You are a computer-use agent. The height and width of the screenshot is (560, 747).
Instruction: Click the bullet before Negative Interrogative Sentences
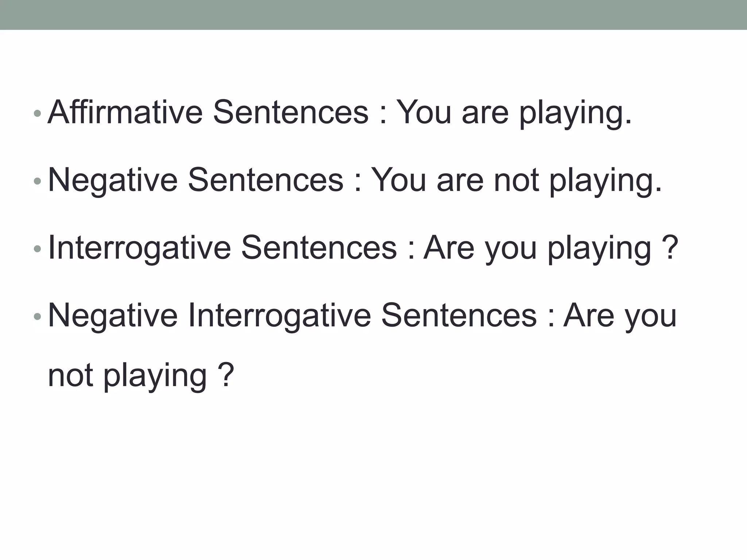coord(37,316)
